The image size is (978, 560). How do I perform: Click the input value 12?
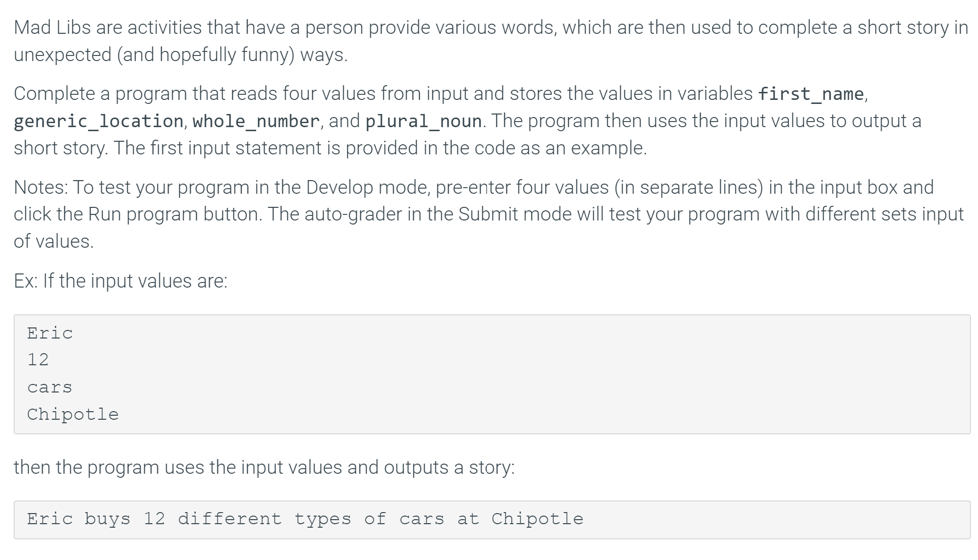point(38,360)
